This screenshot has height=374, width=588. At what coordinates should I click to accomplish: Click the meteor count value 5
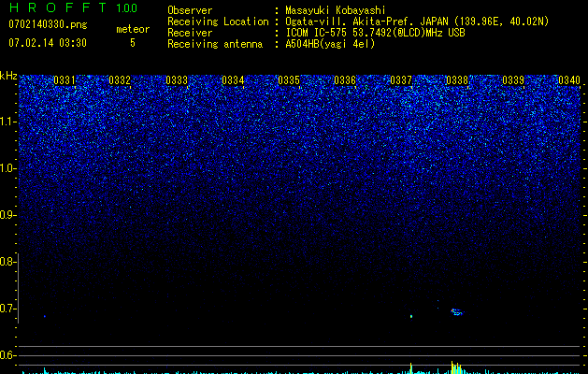coord(133,43)
